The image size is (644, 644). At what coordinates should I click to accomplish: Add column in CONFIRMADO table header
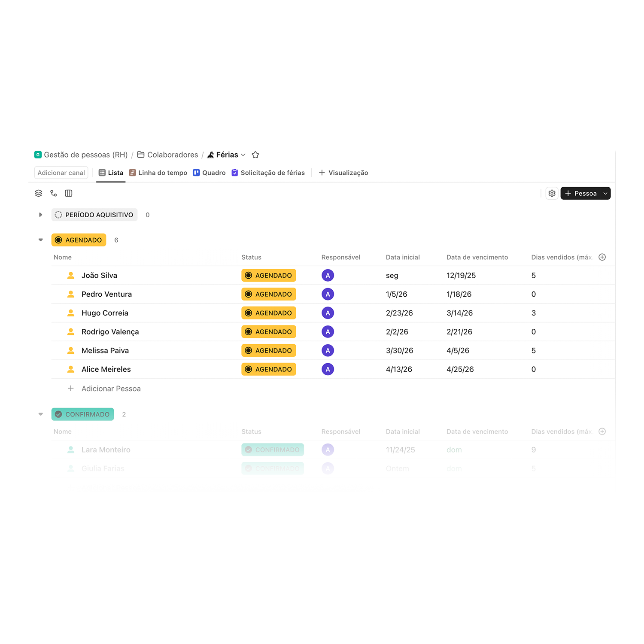pyautogui.click(x=602, y=431)
